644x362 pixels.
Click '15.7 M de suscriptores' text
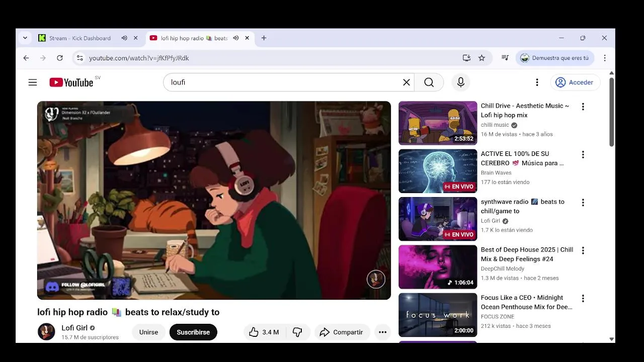click(90, 337)
